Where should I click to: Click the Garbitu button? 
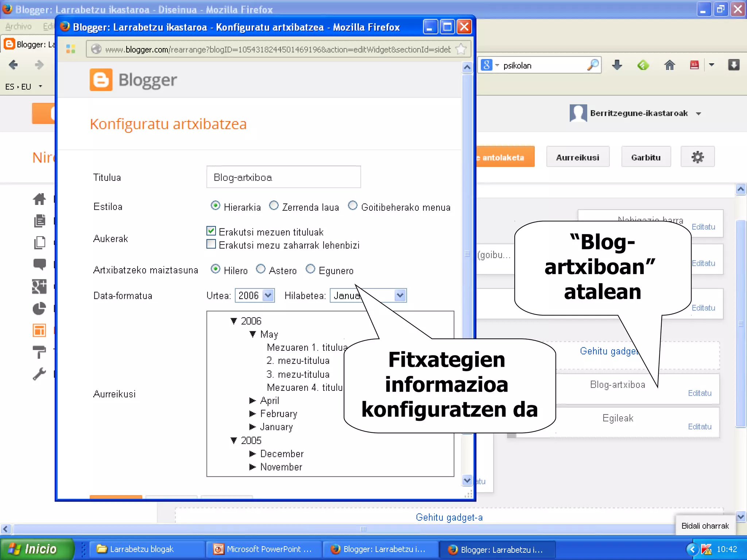[x=646, y=157]
